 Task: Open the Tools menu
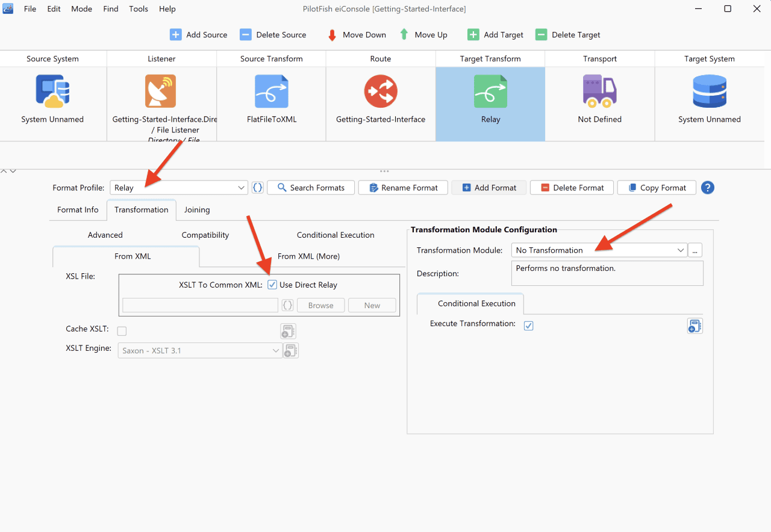(x=139, y=9)
